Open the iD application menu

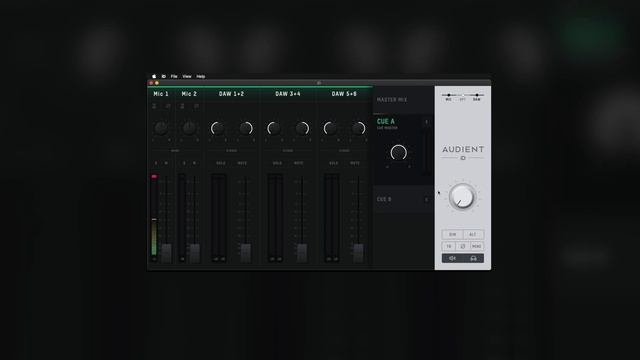coord(164,76)
